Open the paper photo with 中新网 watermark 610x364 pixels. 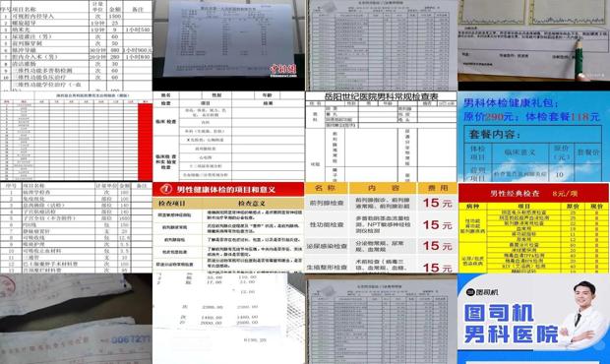click(228, 45)
